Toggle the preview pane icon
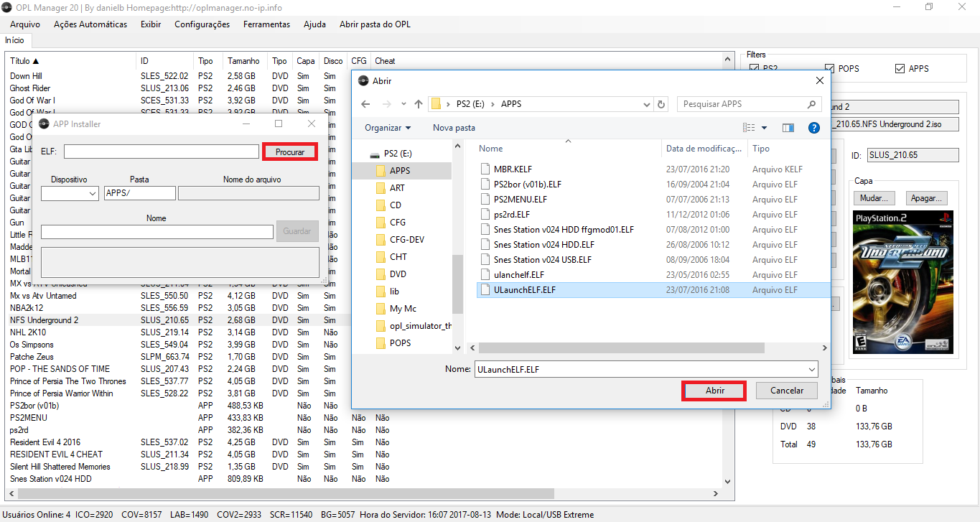This screenshot has width=980, height=522. [x=788, y=128]
